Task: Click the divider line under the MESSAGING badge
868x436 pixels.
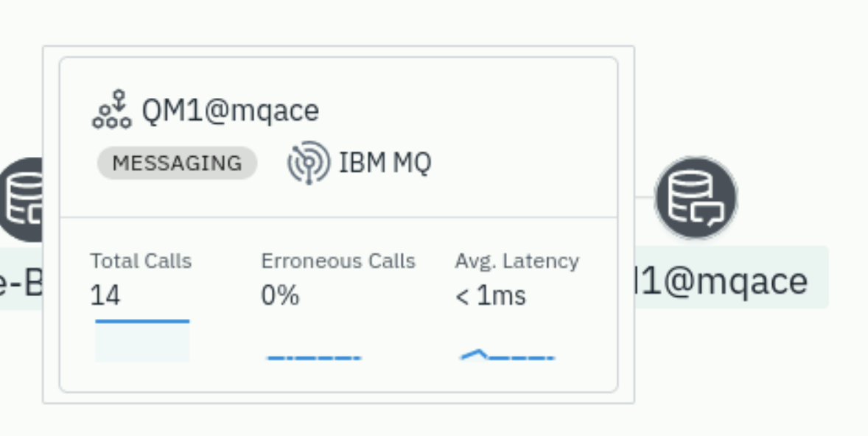Action: point(338,217)
